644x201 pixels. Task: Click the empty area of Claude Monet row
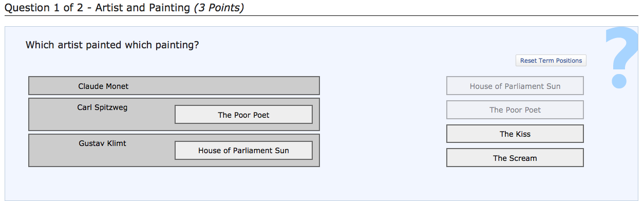(226, 86)
